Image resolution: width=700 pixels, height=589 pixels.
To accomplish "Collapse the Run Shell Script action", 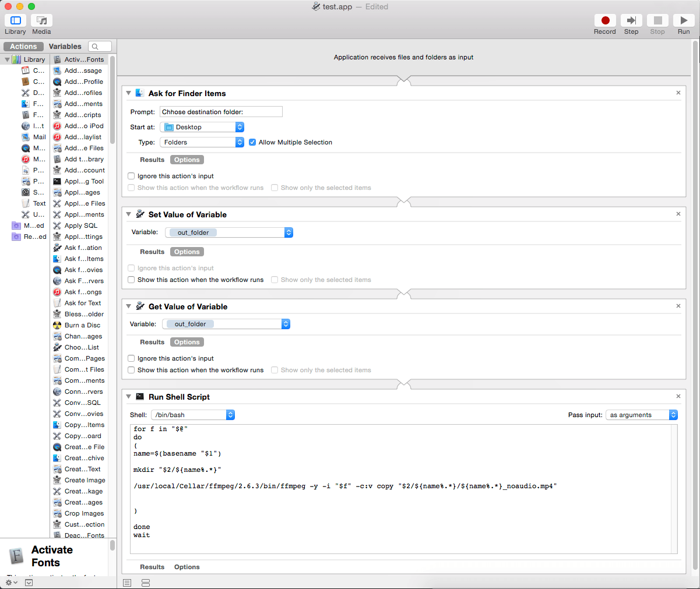I will click(x=129, y=397).
